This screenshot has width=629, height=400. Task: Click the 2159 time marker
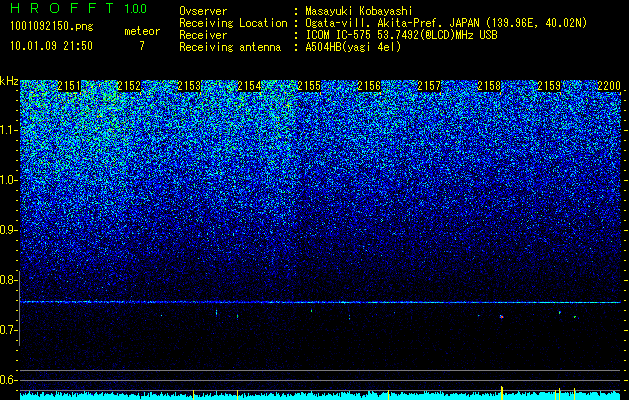549,86
